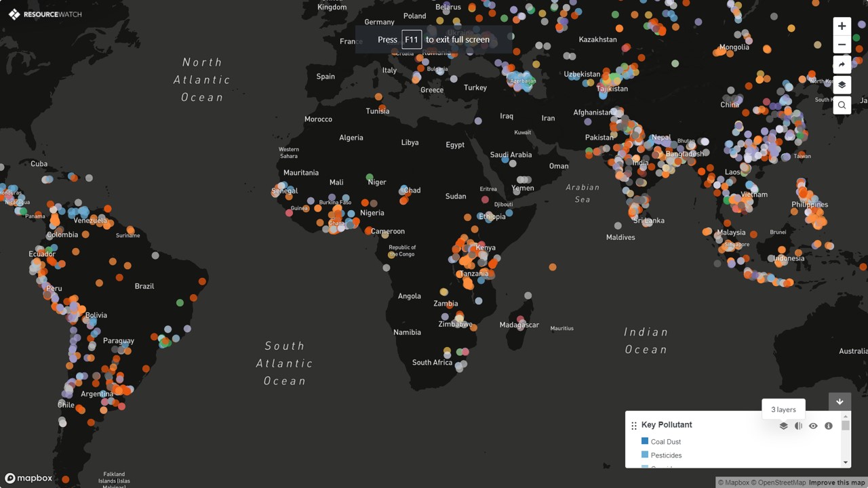Zoom in with the plus button
The width and height of the screenshot is (868, 488).
tap(842, 26)
